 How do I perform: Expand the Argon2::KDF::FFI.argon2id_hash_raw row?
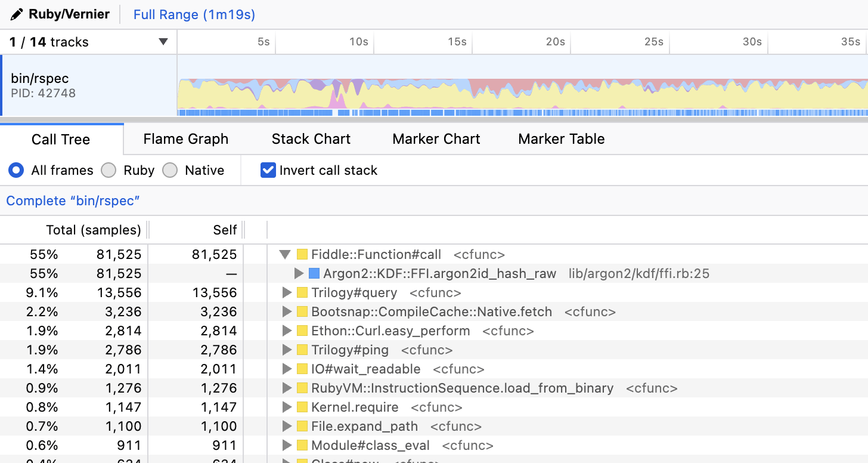(x=299, y=274)
